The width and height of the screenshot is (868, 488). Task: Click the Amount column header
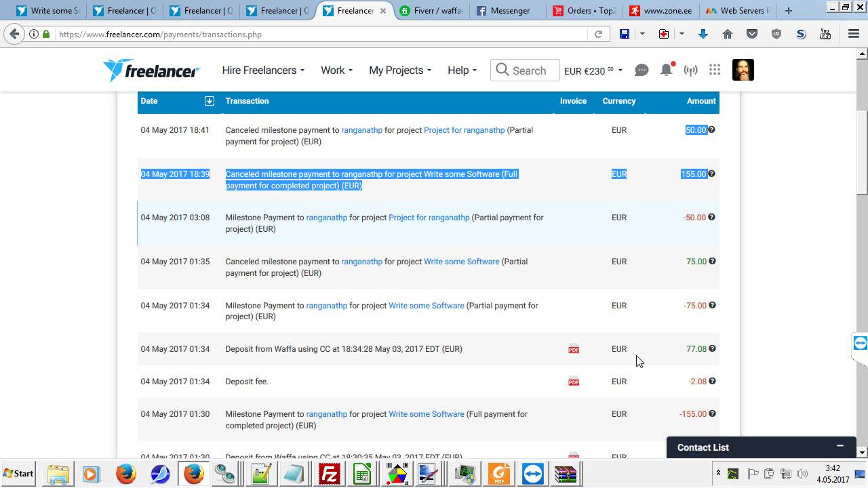[701, 101]
